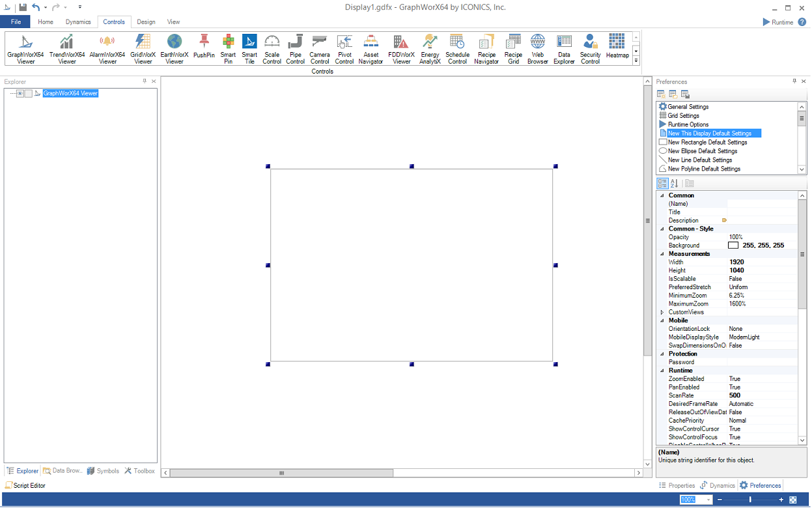Viewport: 812px width, 508px height.
Task: Select the PushPin control
Action: point(204,47)
